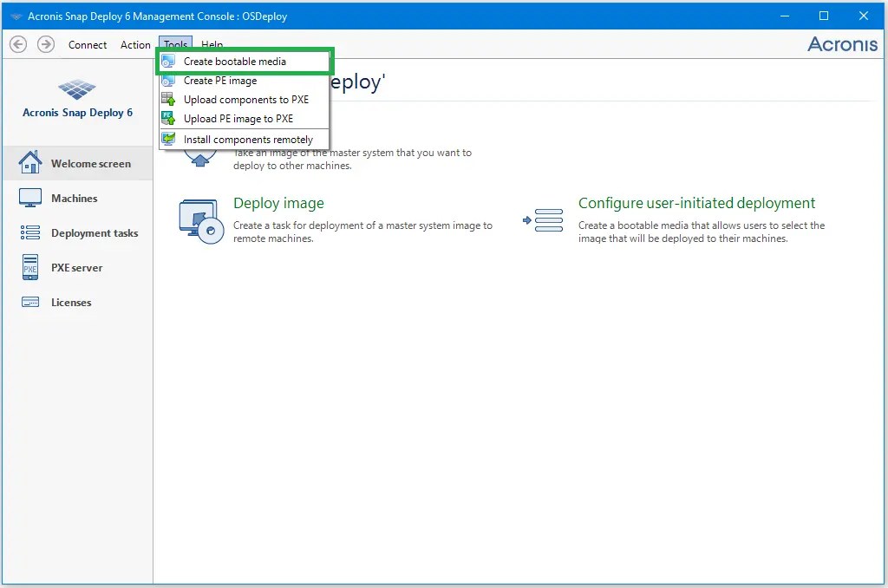Click the Deploy image icon
888x588 pixels.
click(x=200, y=221)
